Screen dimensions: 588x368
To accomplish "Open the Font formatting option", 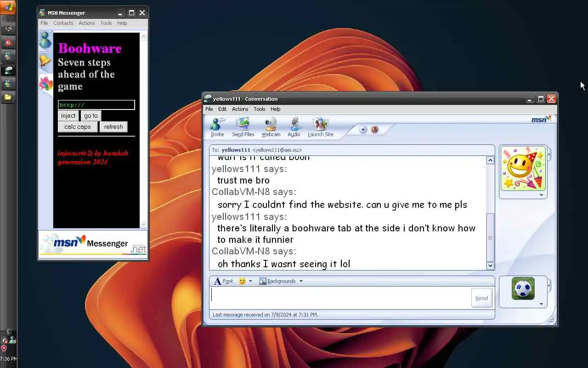I will pyautogui.click(x=224, y=281).
